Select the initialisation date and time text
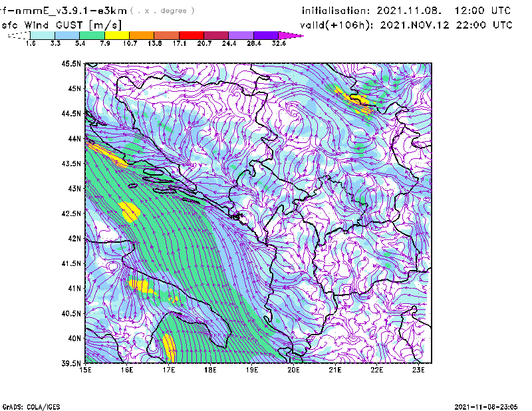532x411 pixels. pyautogui.click(x=406, y=11)
